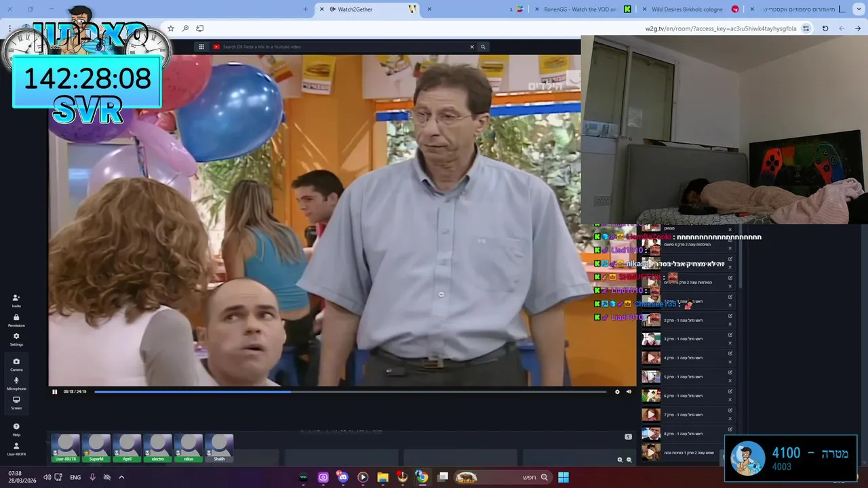This screenshot has height=488, width=868.
Task: Open the Windows Start menu
Action: (564, 477)
